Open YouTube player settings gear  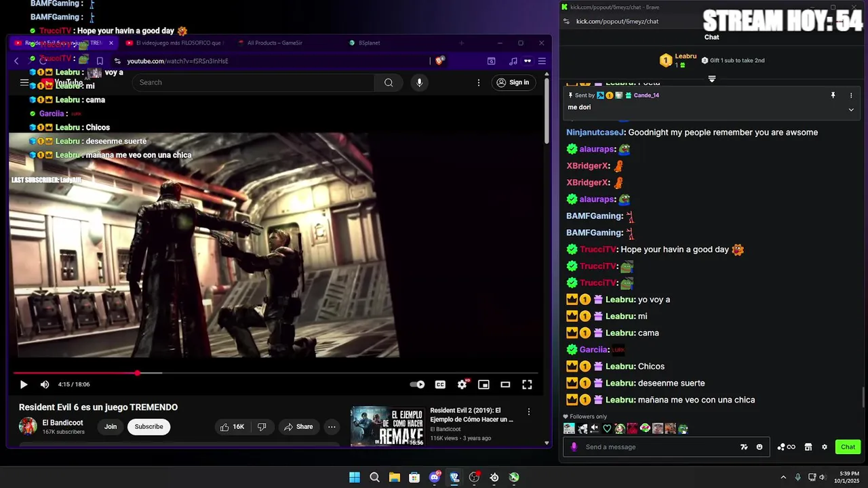click(462, 384)
